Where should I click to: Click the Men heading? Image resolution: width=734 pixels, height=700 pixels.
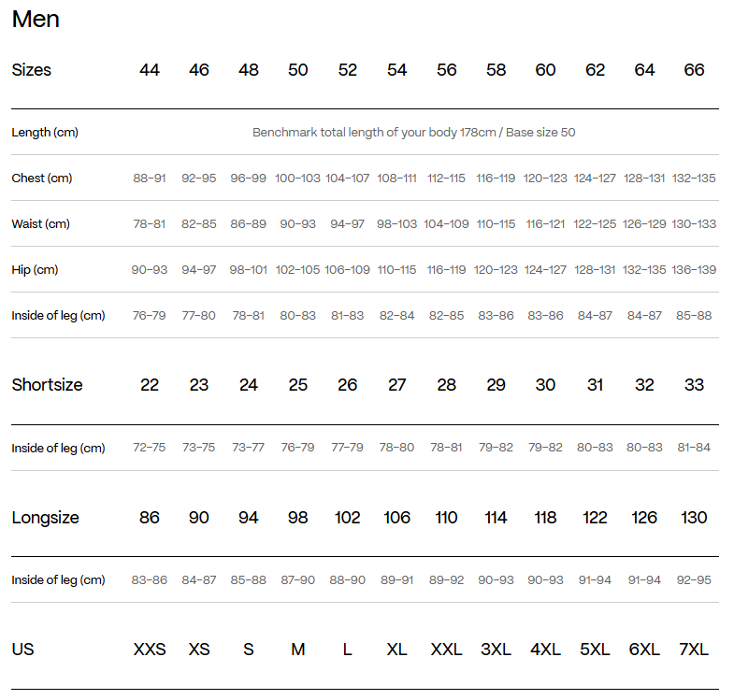tap(36, 20)
